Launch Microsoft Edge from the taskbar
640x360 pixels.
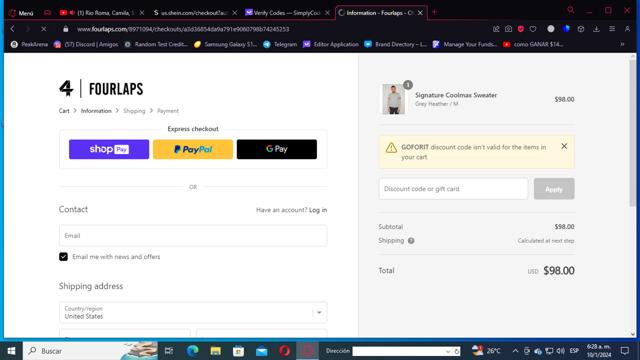point(192,351)
